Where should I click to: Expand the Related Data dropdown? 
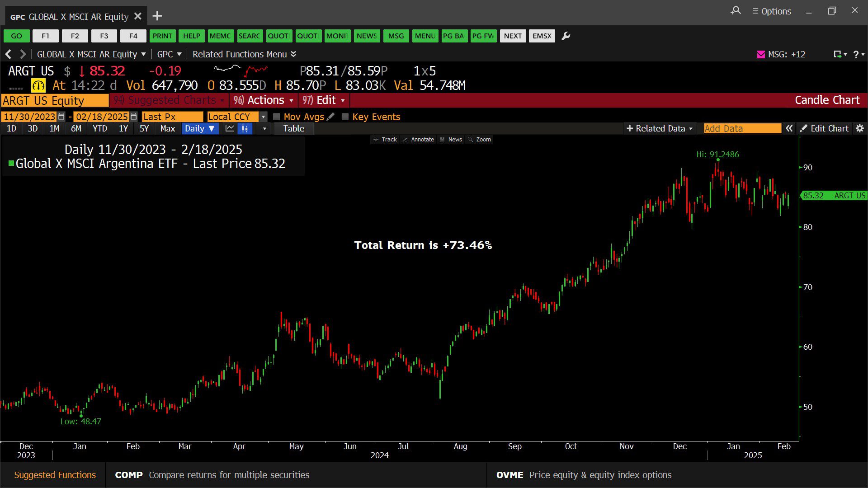tap(660, 129)
